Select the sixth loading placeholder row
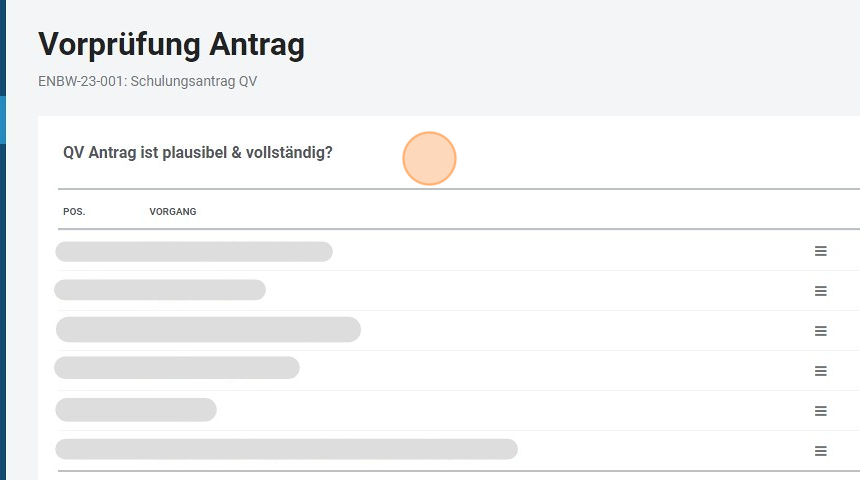 [x=286, y=449]
